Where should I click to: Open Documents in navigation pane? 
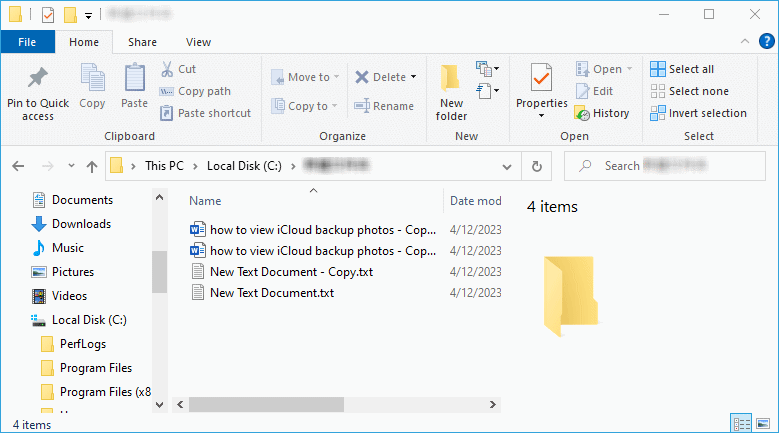coord(73,200)
